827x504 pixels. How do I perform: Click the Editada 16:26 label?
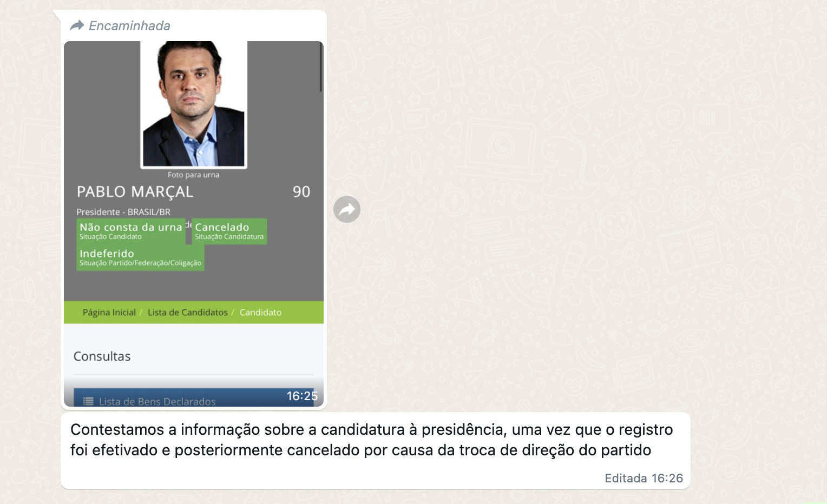point(644,478)
